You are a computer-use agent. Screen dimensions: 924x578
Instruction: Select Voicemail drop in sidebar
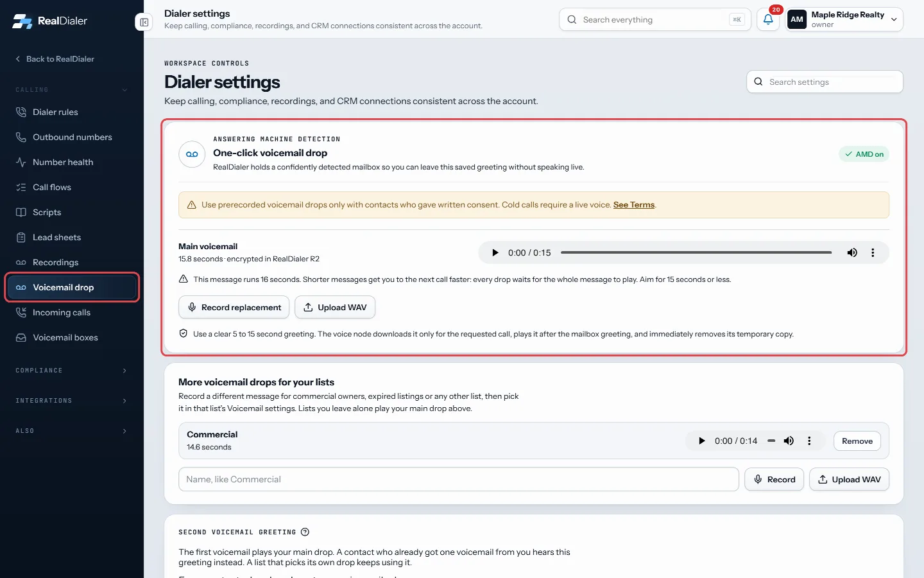pyautogui.click(x=72, y=287)
